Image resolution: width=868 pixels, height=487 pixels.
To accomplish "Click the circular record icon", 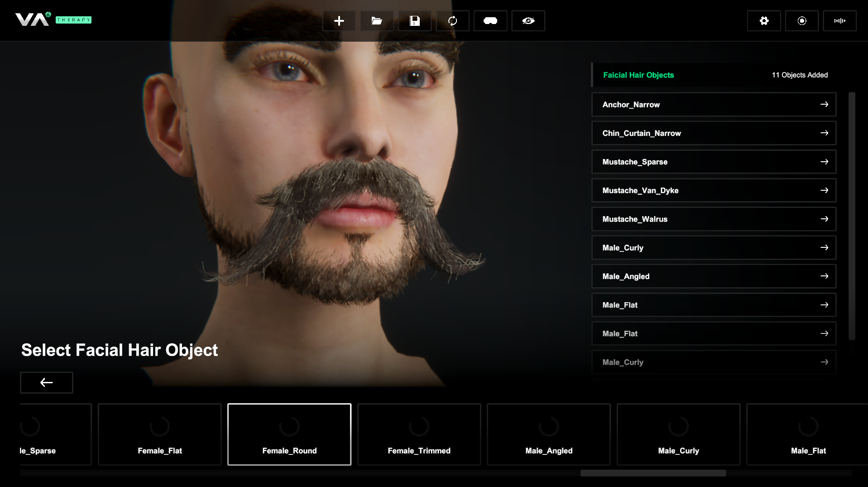I will [x=801, y=21].
